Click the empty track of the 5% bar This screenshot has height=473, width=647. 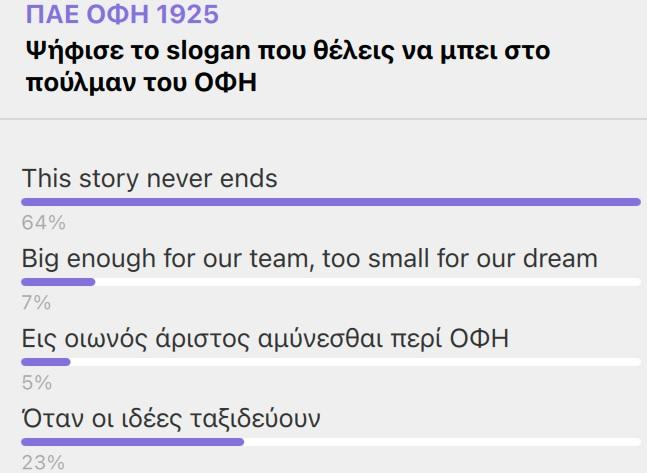coord(356,362)
